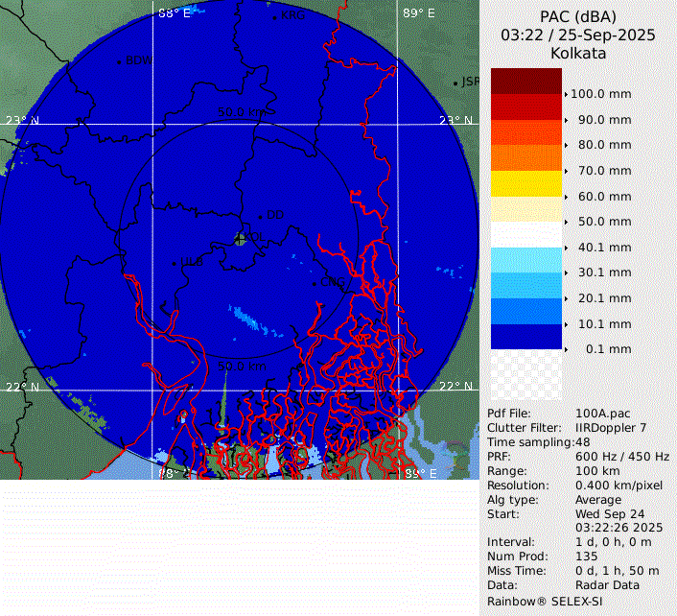The height and width of the screenshot is (616, 677).
Task: Click the dark blue swatch above 0.1 mm
Action: [525, 336]
